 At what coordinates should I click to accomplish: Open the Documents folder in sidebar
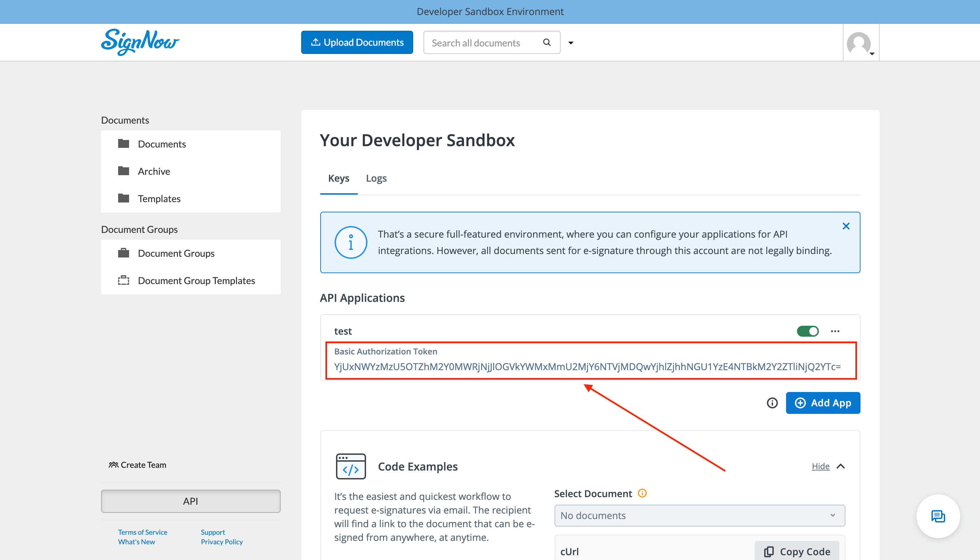click(x=191, y=144)
